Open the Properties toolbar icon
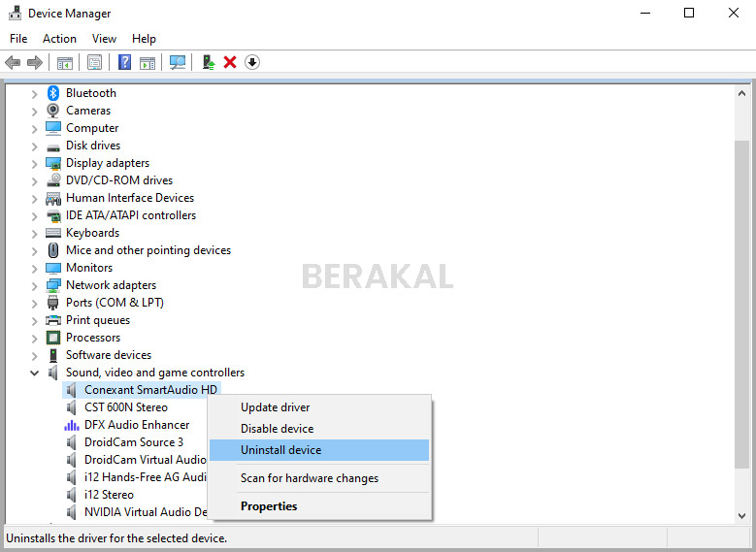Viewport: 756px width, 552px height. click(94, 62)
